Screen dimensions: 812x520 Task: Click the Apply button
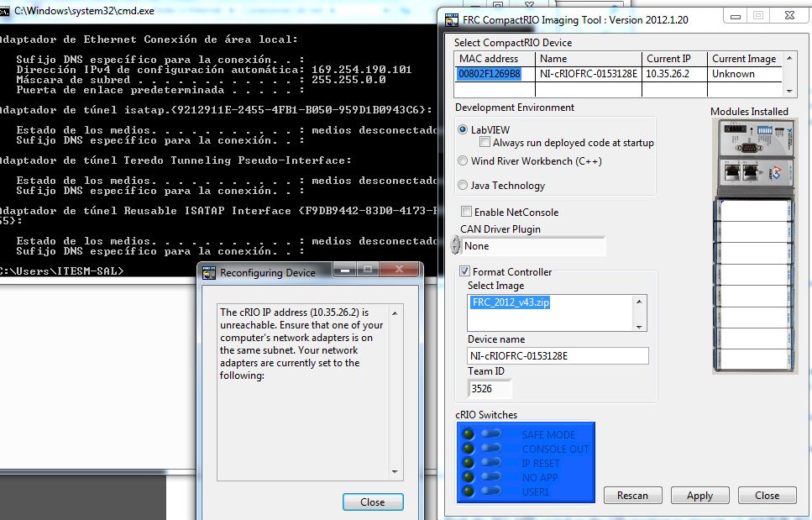pos(699,495)
